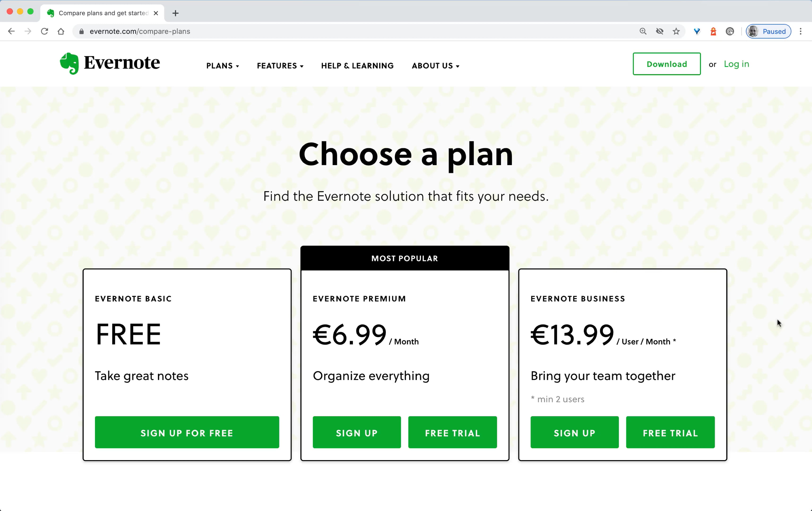Click the site lock icon
Image resolution: width=812 pixels, height=511 pixels.
click(81, 31)
